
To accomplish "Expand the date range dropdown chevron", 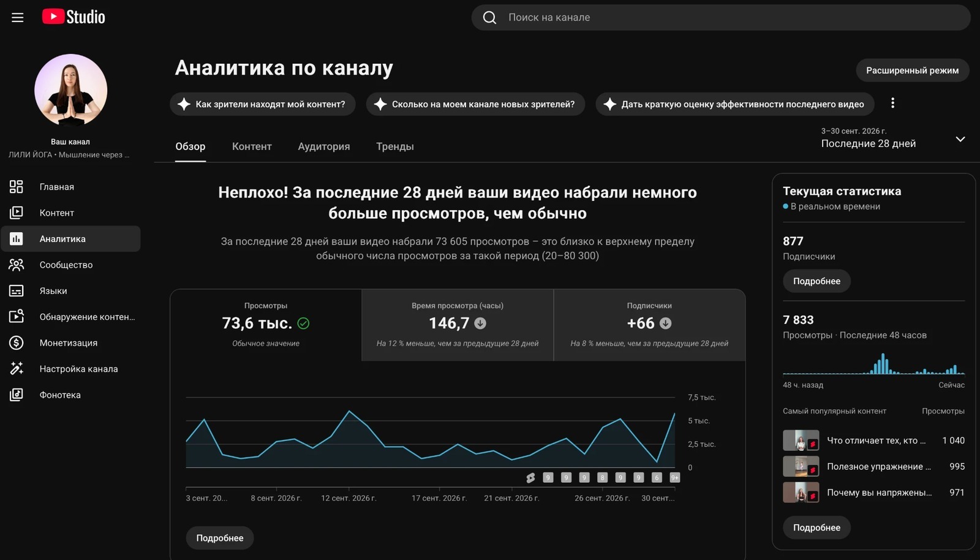I will point(960,139).
